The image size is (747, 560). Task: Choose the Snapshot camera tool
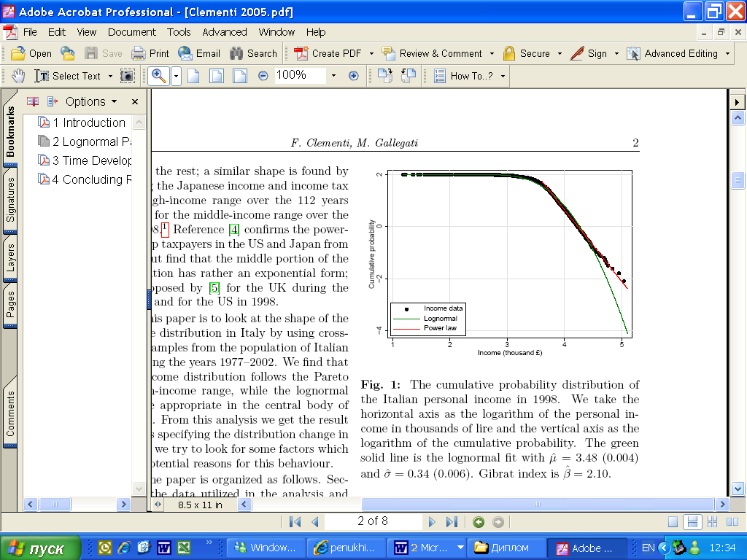[x=127, y=76]
